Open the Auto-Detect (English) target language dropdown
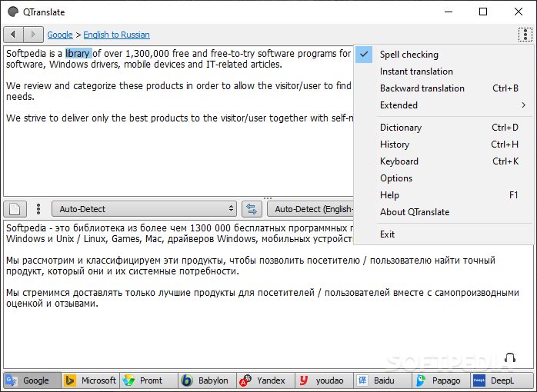 click(310, 209)
